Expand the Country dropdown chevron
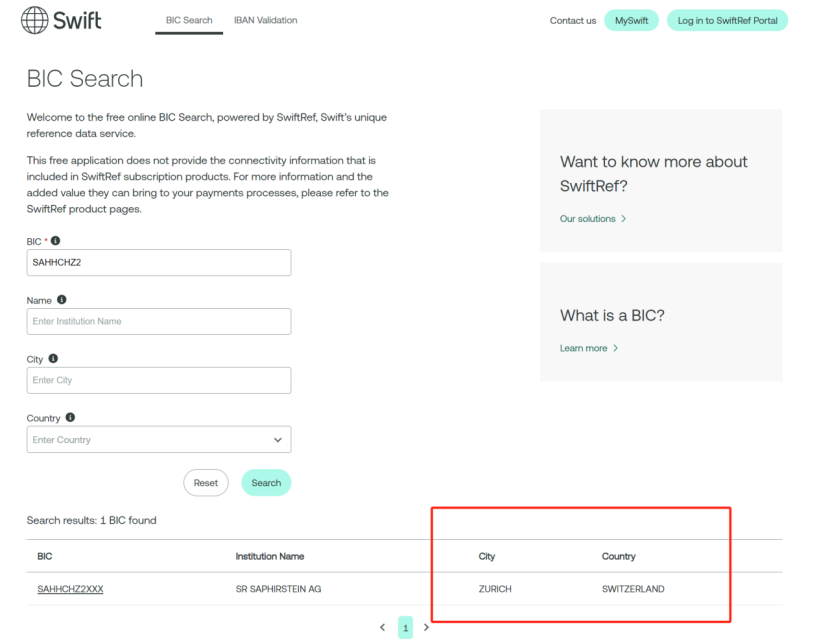Viewport: 831px width, 643px height. tap(278, 439)
